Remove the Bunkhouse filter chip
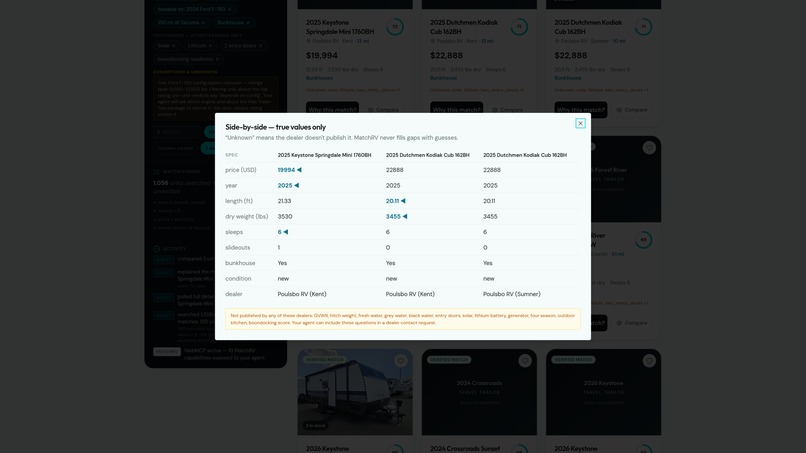 point(248,23)
